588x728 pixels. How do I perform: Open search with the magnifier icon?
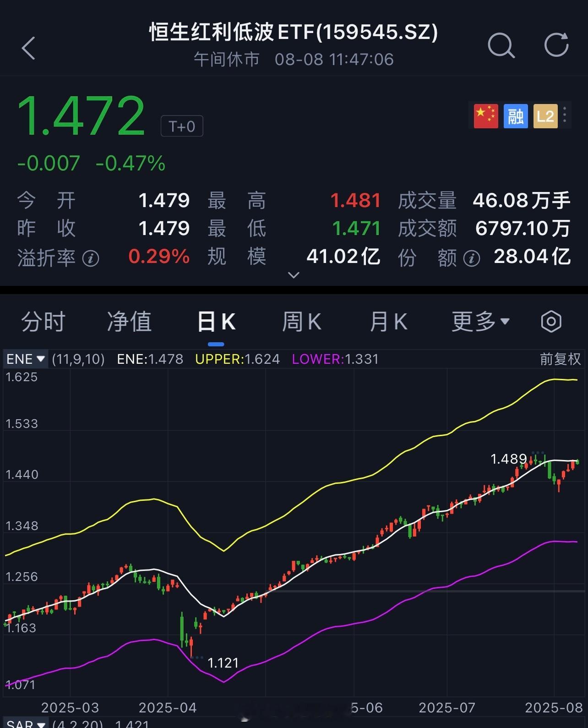tap(501, 45)
